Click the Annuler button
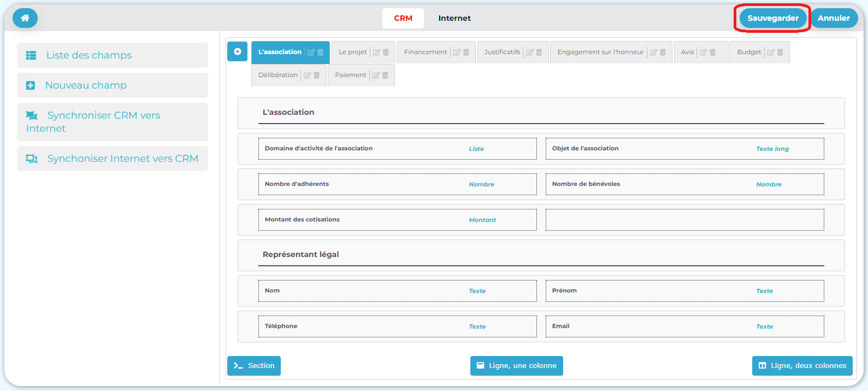This screenshot has width=868, height=391. click(x=833, y=18)
